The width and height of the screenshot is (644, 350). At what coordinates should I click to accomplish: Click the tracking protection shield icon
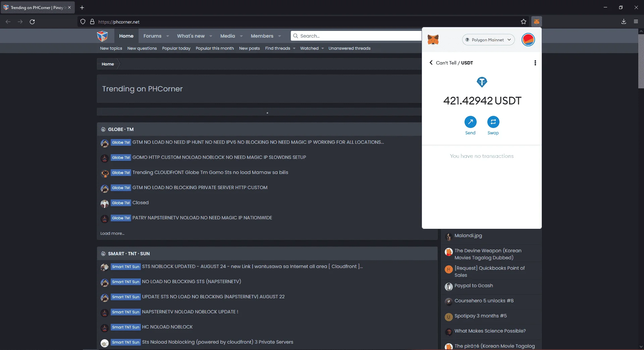83,21
